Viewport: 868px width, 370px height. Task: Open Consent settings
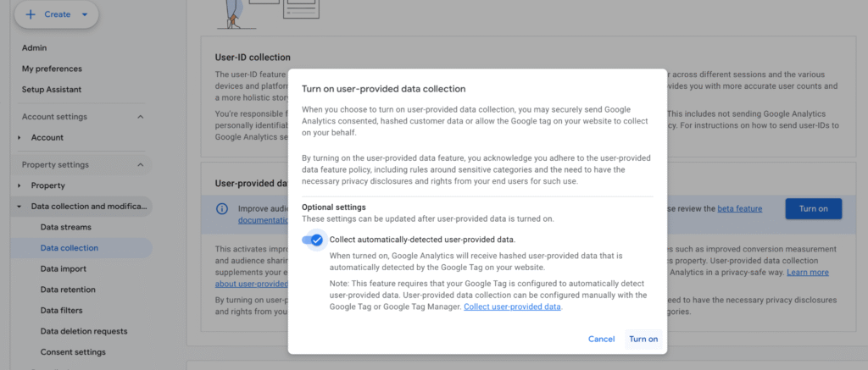(x=73, y=351)
